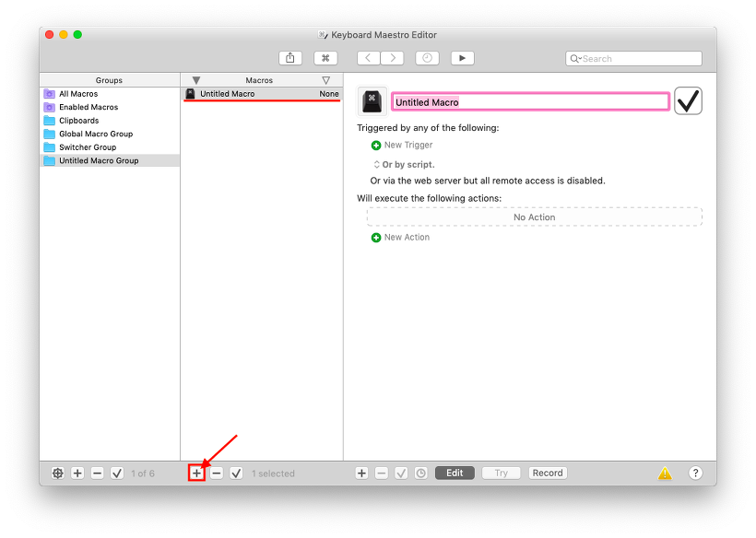Delete the selected macro with minus
This screenshot has width=756, height=538.
tap(217, 474)
